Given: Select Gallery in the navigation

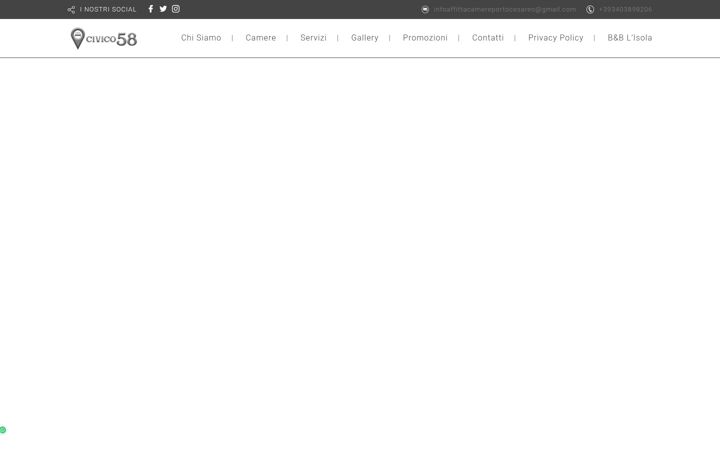Looking at the screenshot, I should 365,38.
